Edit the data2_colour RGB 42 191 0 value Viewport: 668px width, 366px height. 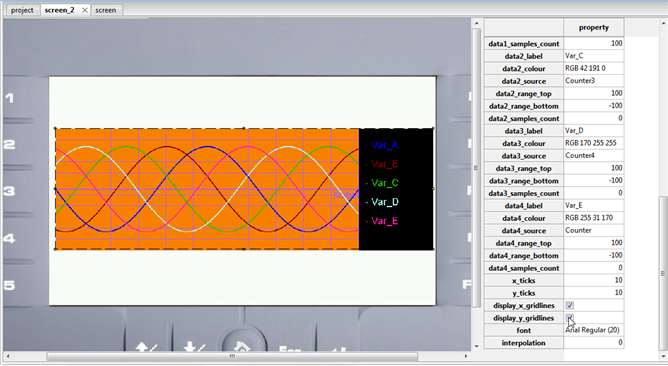pos(594,69)
